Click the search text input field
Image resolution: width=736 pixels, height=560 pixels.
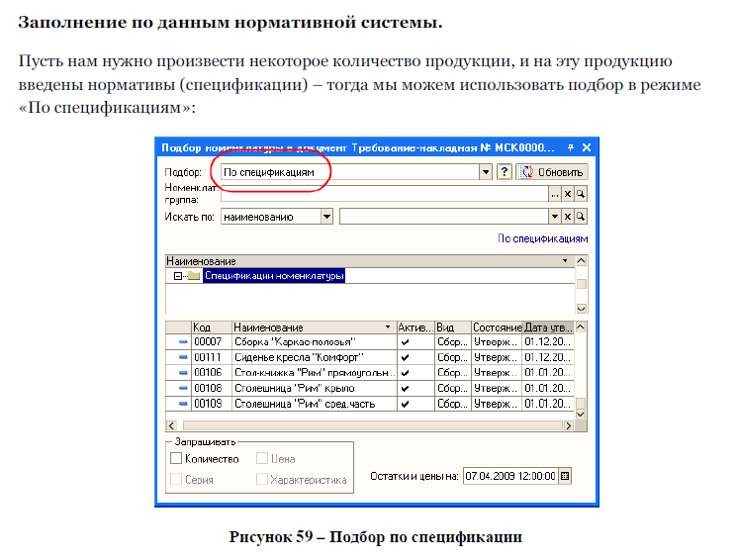point(444,217)
